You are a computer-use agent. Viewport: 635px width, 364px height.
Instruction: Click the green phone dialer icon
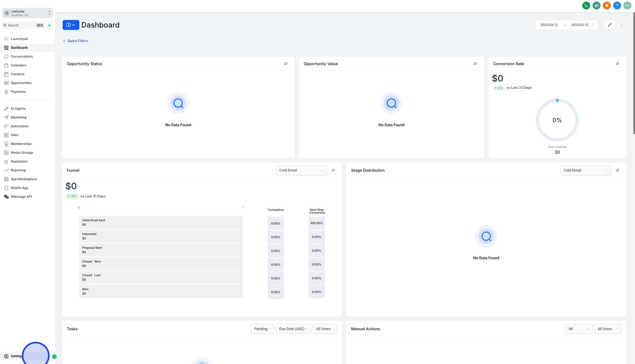(x=586, y=6)
